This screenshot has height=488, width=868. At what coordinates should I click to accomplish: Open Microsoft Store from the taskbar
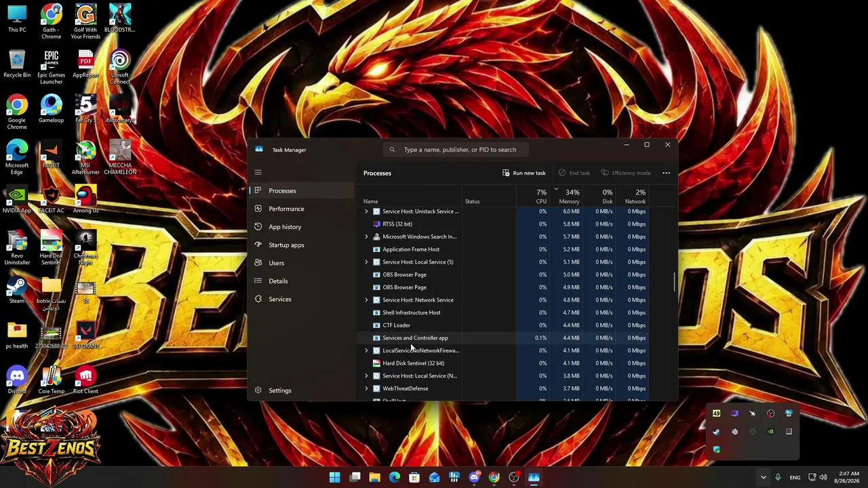(x=414, y=477)
